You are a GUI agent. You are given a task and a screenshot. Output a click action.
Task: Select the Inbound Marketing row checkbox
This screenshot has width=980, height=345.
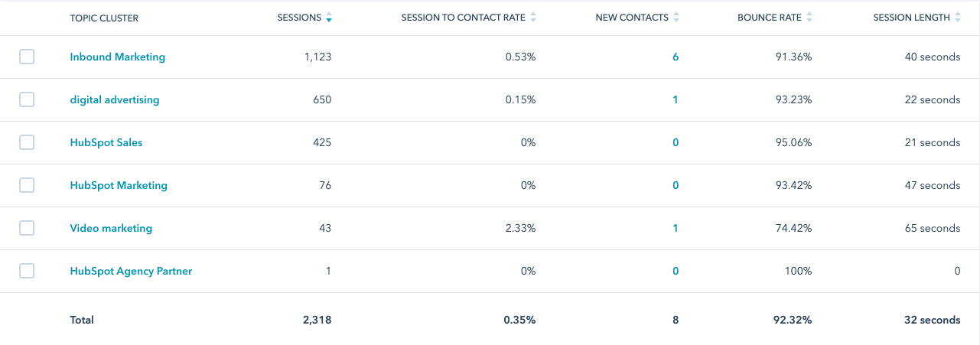[x=27, y=57]
